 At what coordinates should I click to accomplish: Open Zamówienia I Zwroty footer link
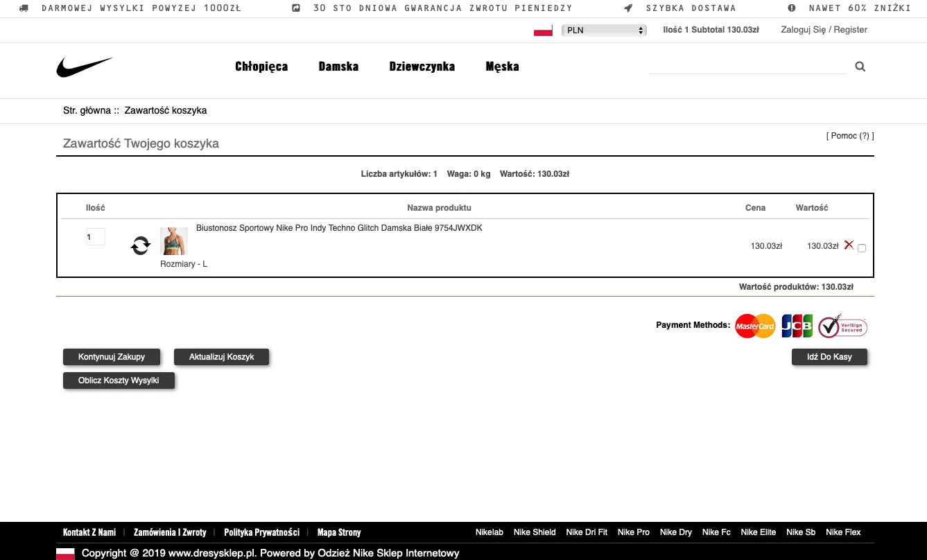[x=170, y=532]
